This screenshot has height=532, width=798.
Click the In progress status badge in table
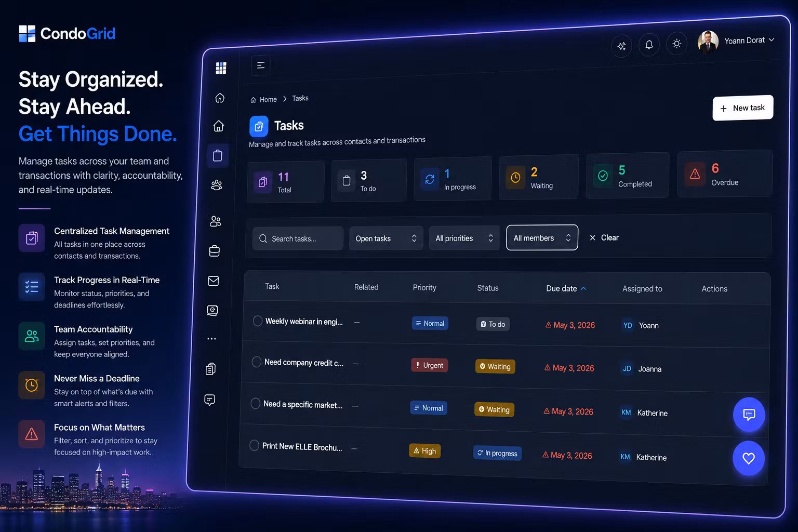pyautogui.click(x=497, y=453)
